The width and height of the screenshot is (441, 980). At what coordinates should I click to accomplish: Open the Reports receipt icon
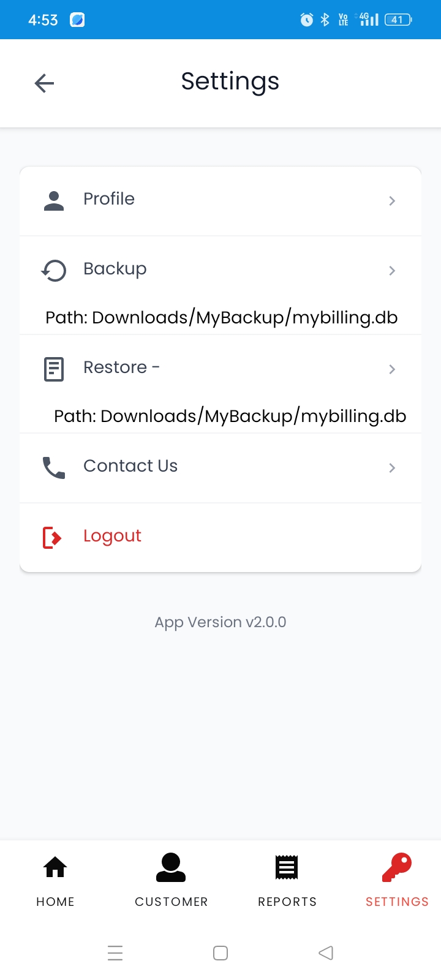coord(287,867)
